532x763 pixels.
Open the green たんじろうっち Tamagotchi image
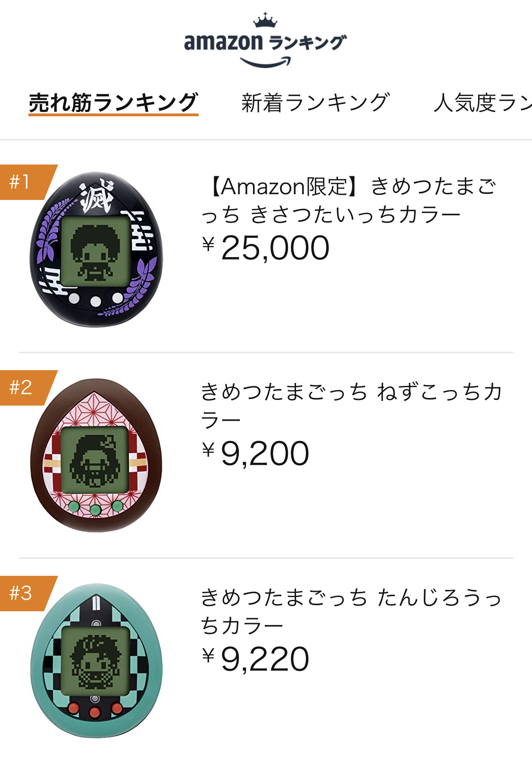(x=96, y=660)
